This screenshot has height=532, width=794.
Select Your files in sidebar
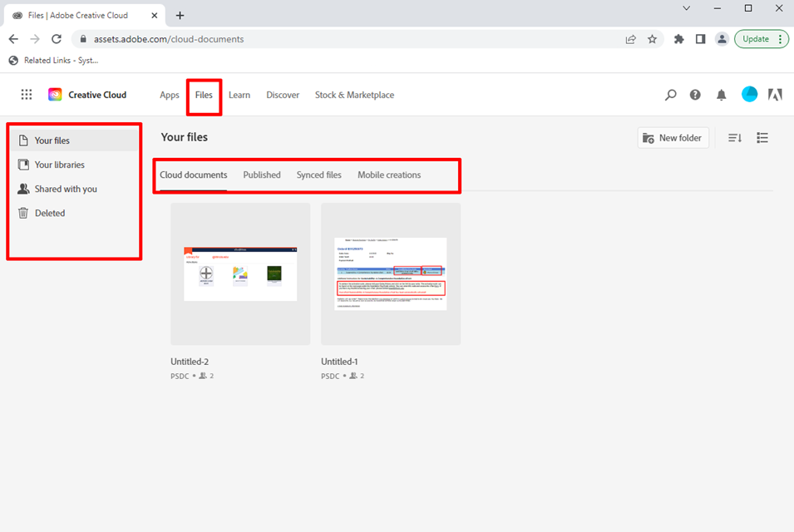point(75,140)
